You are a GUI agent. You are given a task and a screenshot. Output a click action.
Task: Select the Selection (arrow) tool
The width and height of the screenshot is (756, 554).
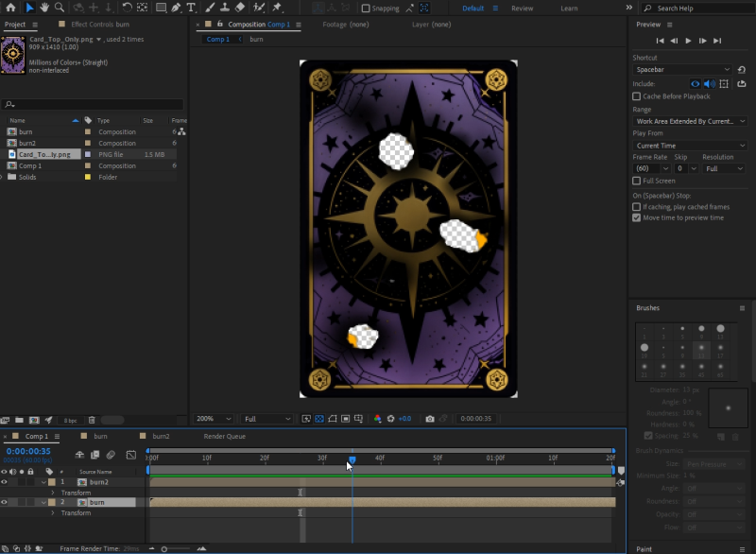[x=29, y=8]
